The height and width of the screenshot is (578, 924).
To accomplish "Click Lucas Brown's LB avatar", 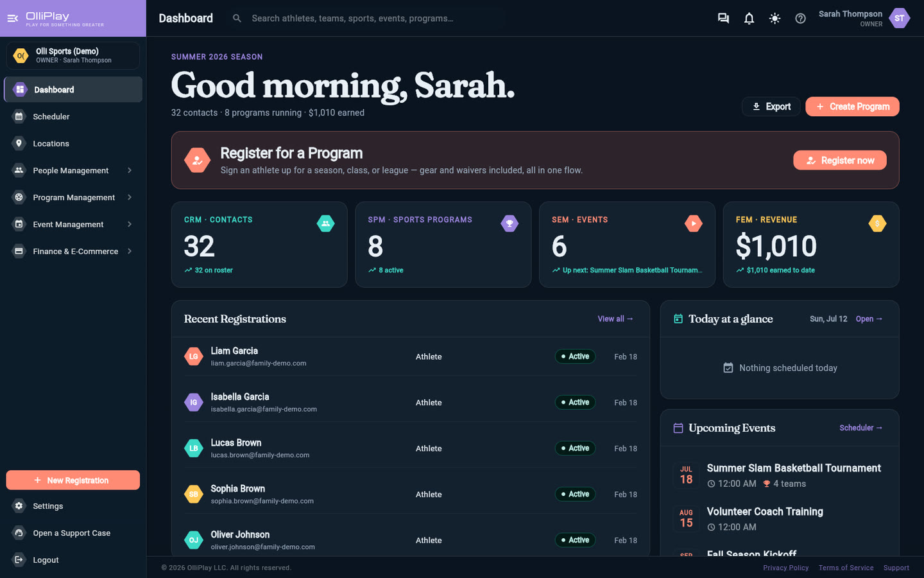I will [194, 448].
